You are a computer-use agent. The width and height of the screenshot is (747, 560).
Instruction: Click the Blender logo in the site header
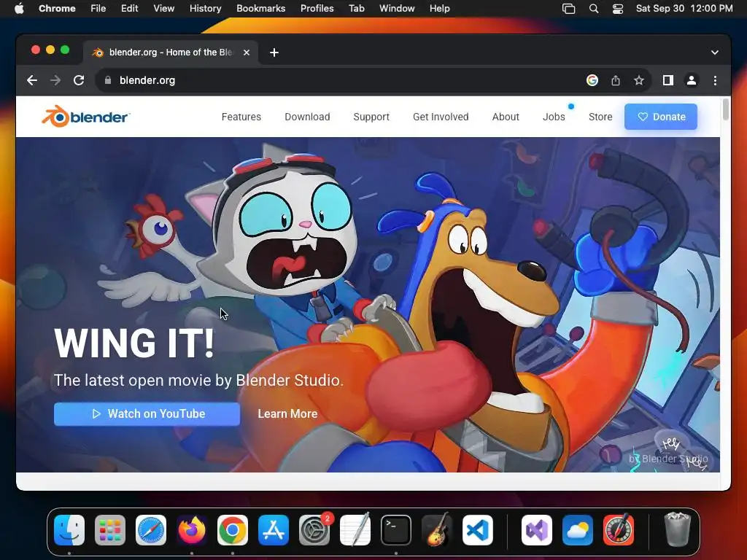(x=86, y=117)
